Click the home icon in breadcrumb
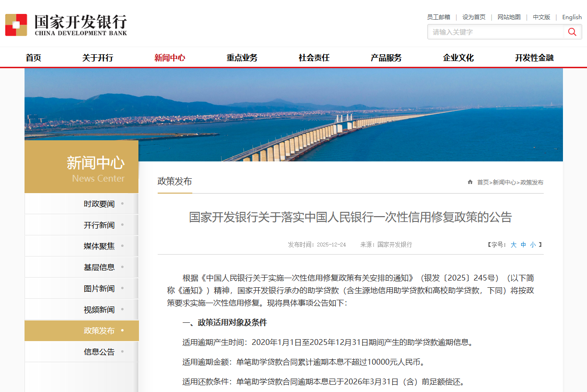This screenshot has height=392, width=587. point(470,182)
